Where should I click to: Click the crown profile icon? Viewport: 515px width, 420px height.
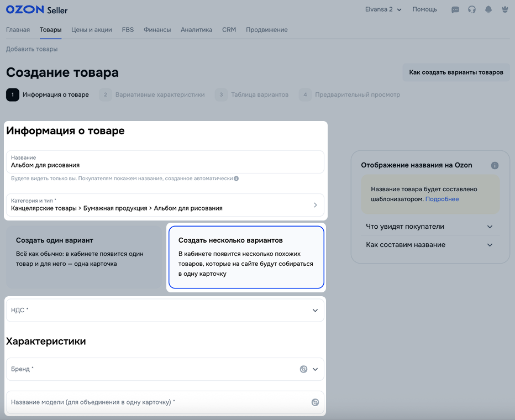click(505, 9)
